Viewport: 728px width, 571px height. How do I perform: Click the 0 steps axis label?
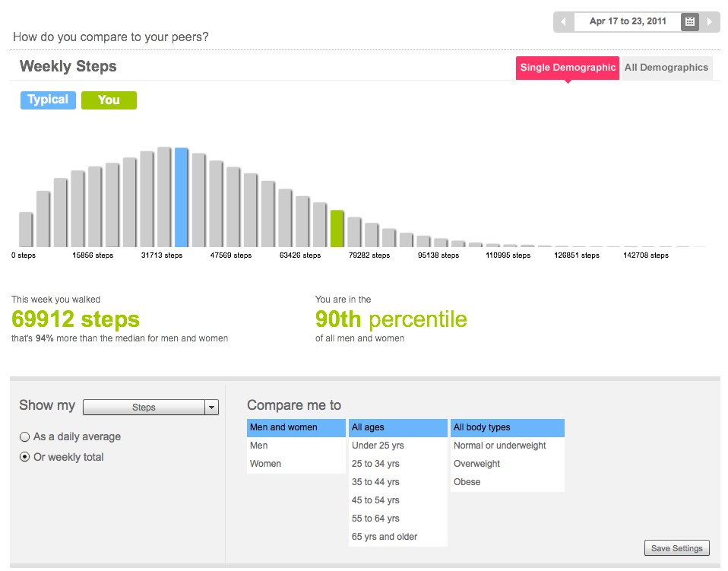click(x=24, y=255)
